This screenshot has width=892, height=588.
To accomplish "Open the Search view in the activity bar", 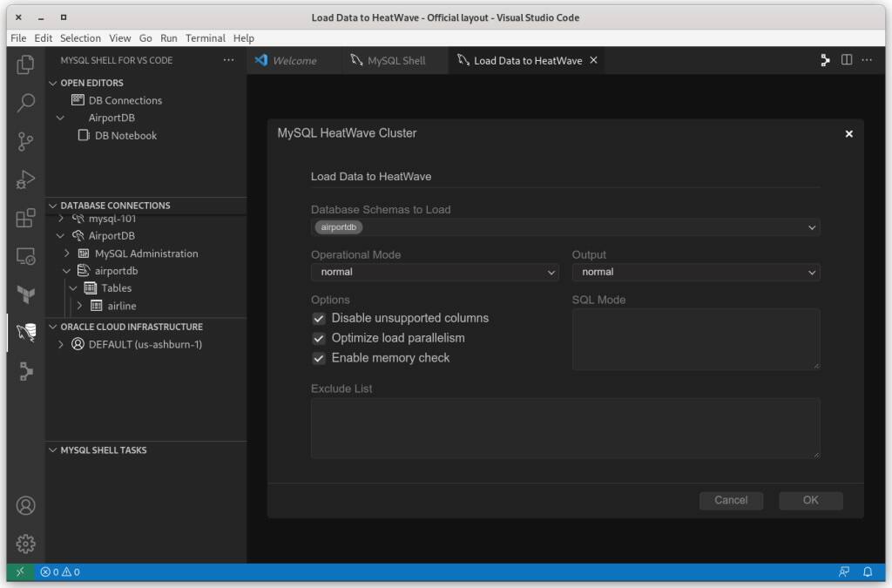I will coord(25,103).
